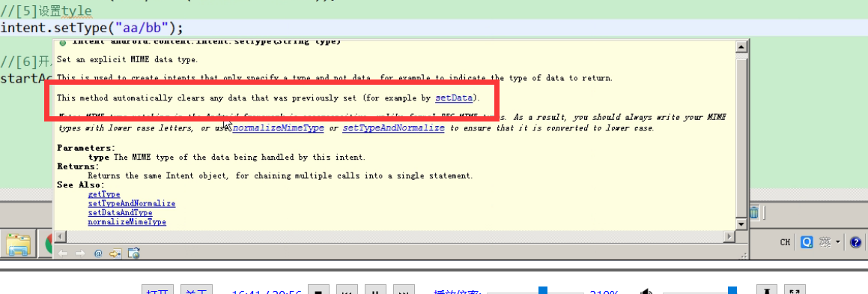Click 'Set an explicit MIME data type.' text
The image size is (868, 294).
(x=127, y=60)
